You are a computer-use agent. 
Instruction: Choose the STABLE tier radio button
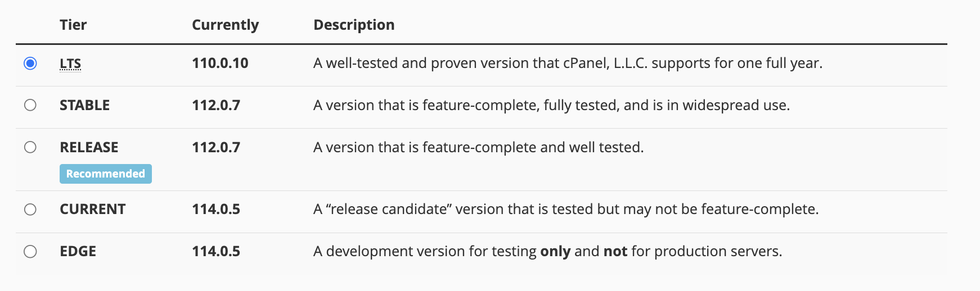pyautogui.click(x=30, y=105)
